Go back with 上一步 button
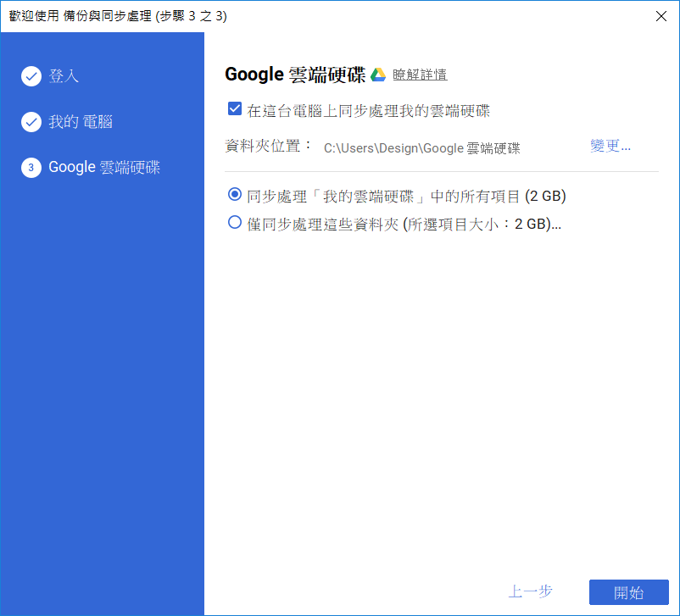Image resolution: width=680 pixels, height=616 pixels. (531, 591)
